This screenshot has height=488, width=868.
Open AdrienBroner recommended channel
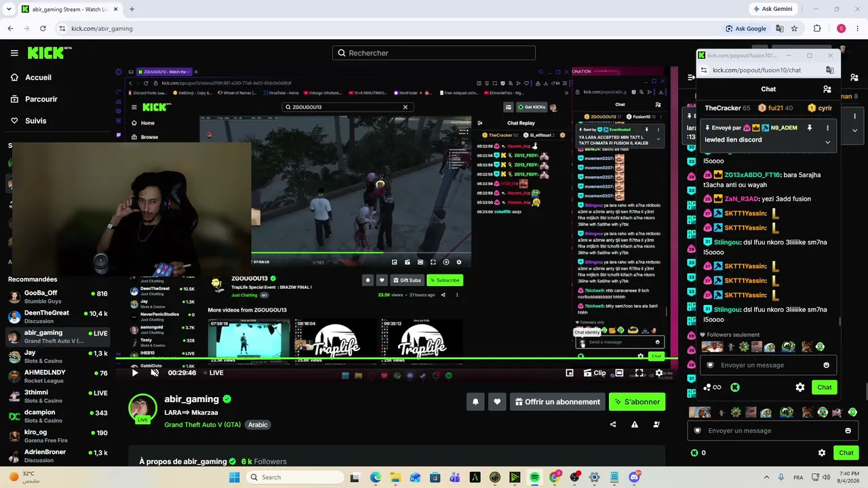[58, 455]
